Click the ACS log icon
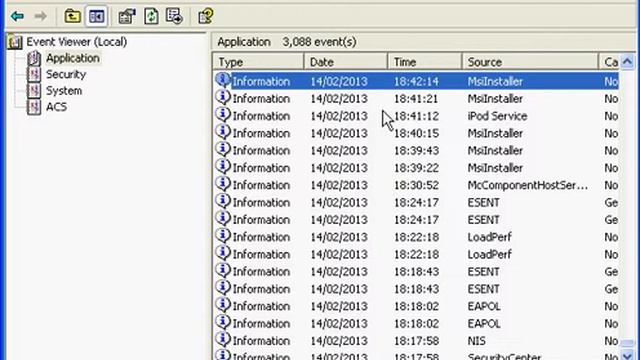 point(34,107)
